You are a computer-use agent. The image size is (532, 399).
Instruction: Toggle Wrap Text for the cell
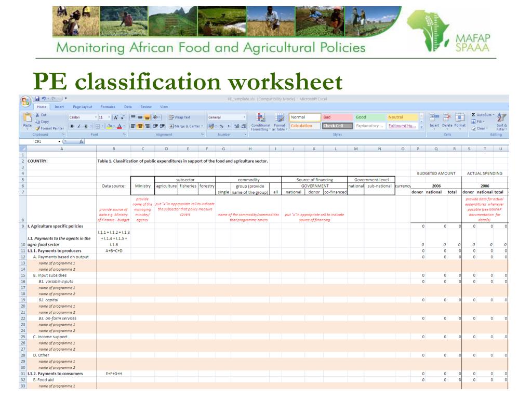click(x=179, y=117)
